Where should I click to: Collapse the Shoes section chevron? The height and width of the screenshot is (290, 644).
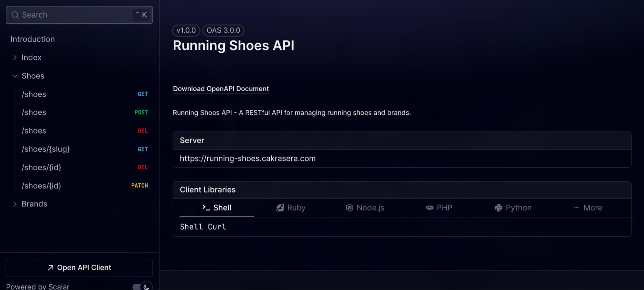tap(15, 76)
